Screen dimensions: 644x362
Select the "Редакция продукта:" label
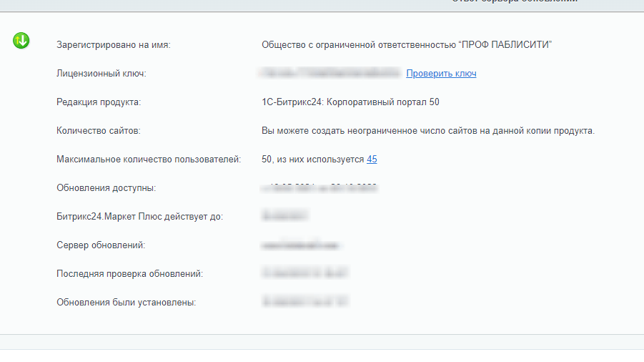(x=99, y=102)
